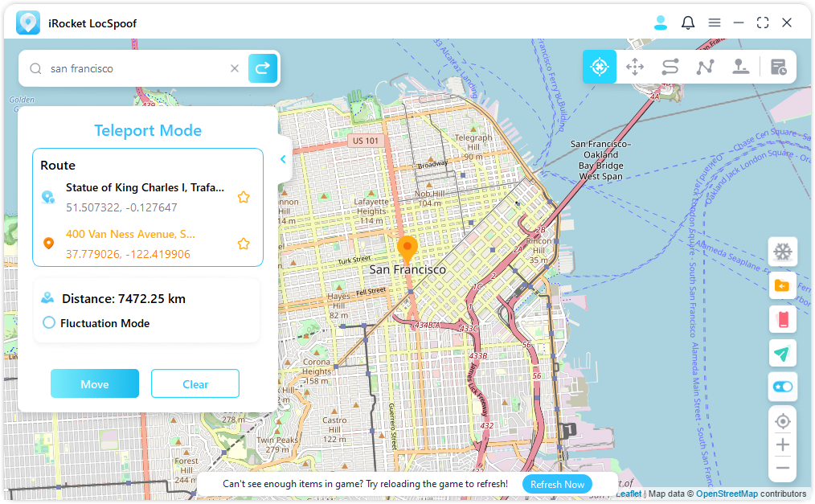Click the san francisco search field

(x=137, y=68)
